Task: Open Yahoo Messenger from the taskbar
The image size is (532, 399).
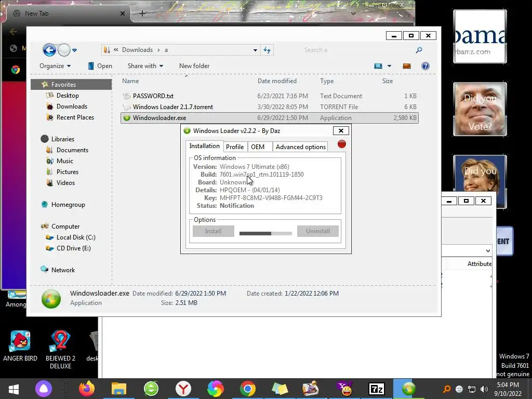Action: tap(344, 389)
